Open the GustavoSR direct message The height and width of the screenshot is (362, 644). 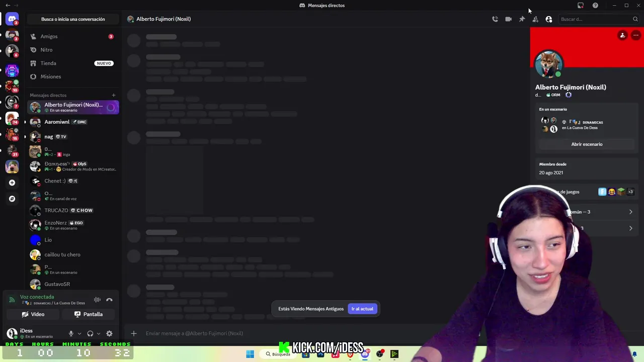point(73,284)
